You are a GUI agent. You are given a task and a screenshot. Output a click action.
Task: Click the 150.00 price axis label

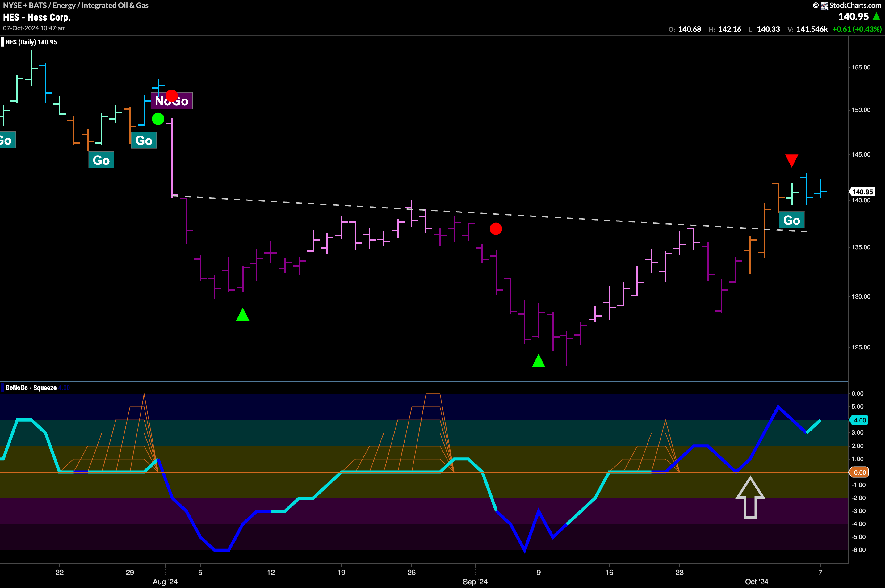click(x=861, y=110)
